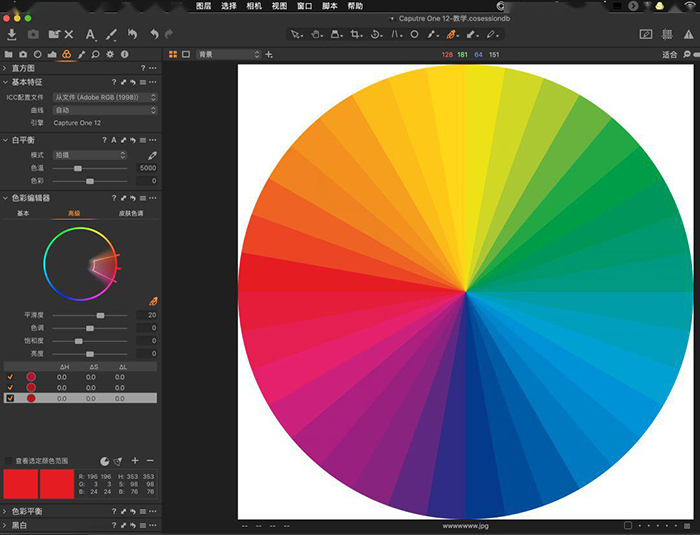This screenshot has height=535, width=700.
Task: Click the 色温 slider handle
Action: click(x=78, y=168)
